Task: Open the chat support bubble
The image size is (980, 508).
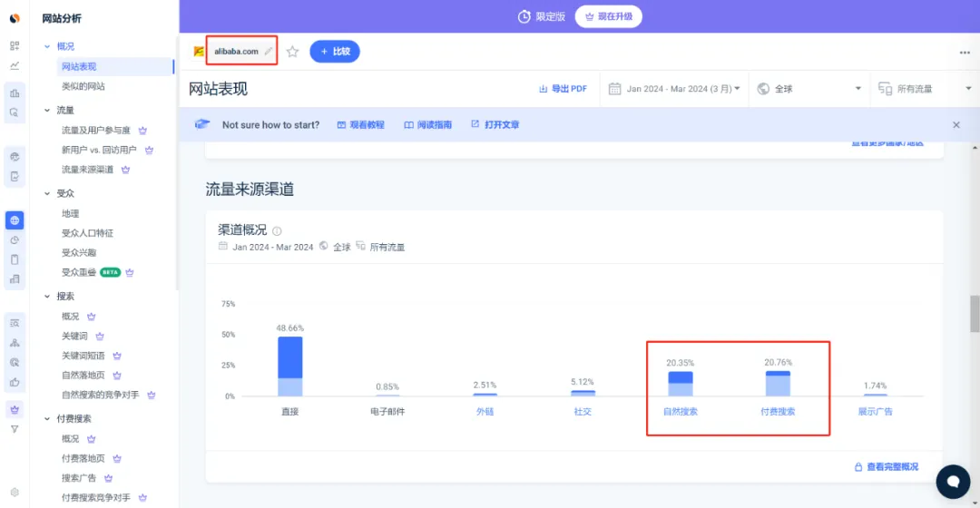Action: [953, 481]
